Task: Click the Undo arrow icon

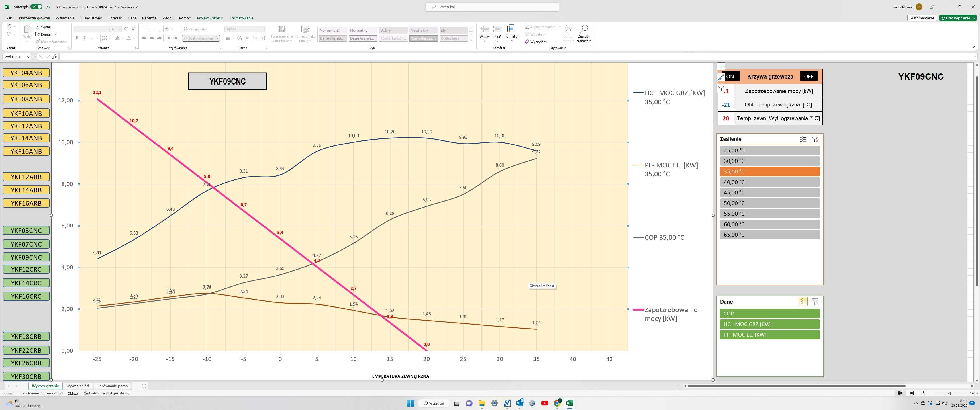Action: click(x=9, y=27)
